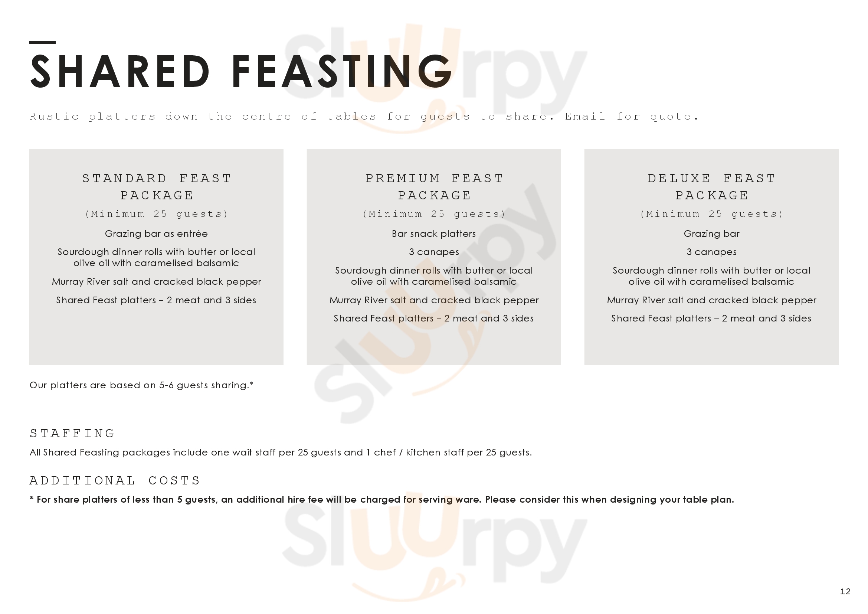The image size is (868, 614).
Task: Click Murray River salt line in Standard package
Action: coord(156,282)
